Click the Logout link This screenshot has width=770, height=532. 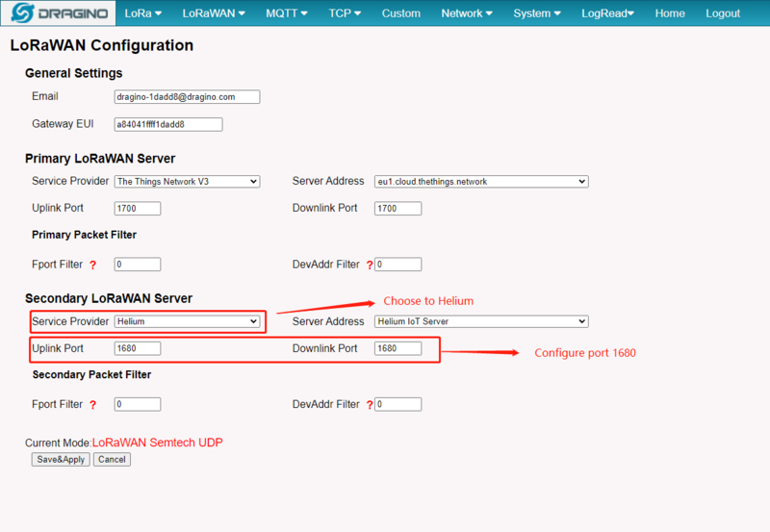pos(723,13)
